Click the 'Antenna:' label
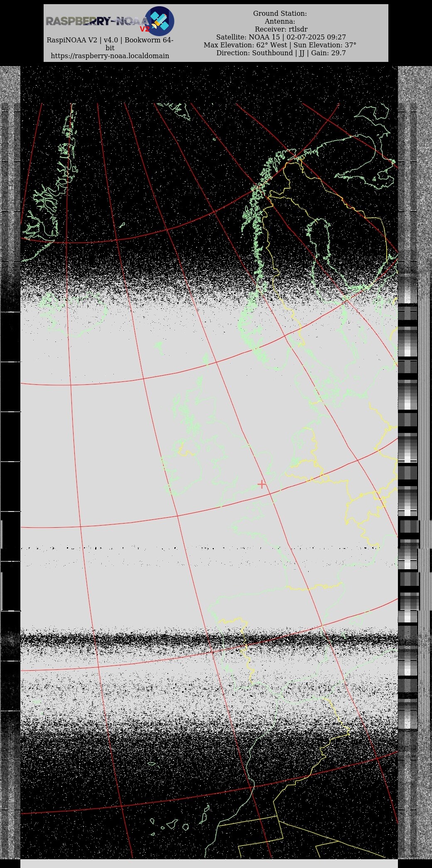 (x=280, y=21)
